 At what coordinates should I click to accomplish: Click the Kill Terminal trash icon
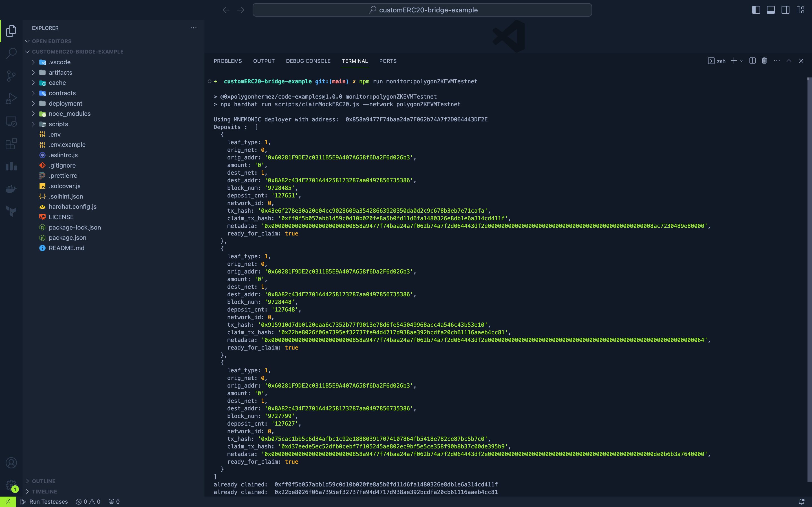coord(764,61)
